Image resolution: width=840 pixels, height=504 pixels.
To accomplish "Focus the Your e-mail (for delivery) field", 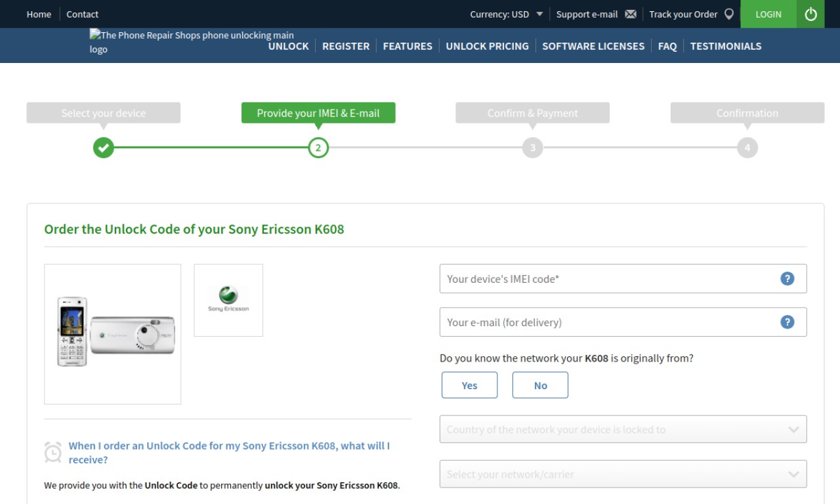I will coord(623,322).
